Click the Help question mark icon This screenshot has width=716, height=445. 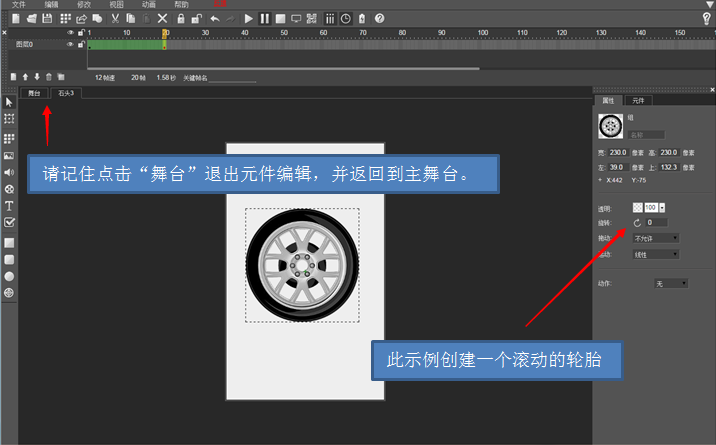(x=379, y=18)
